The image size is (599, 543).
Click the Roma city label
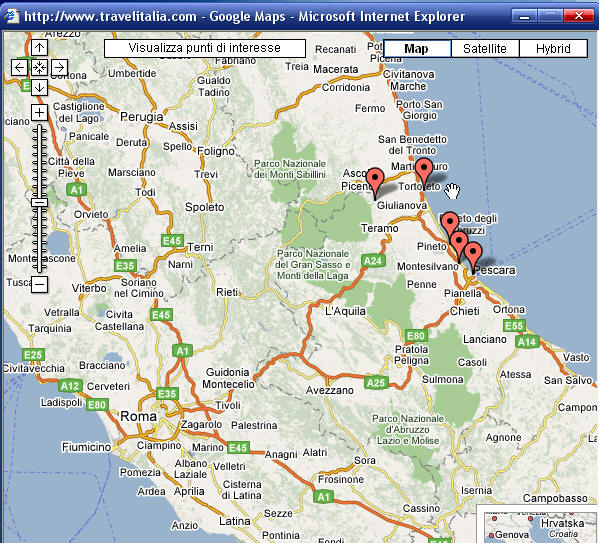138,417
